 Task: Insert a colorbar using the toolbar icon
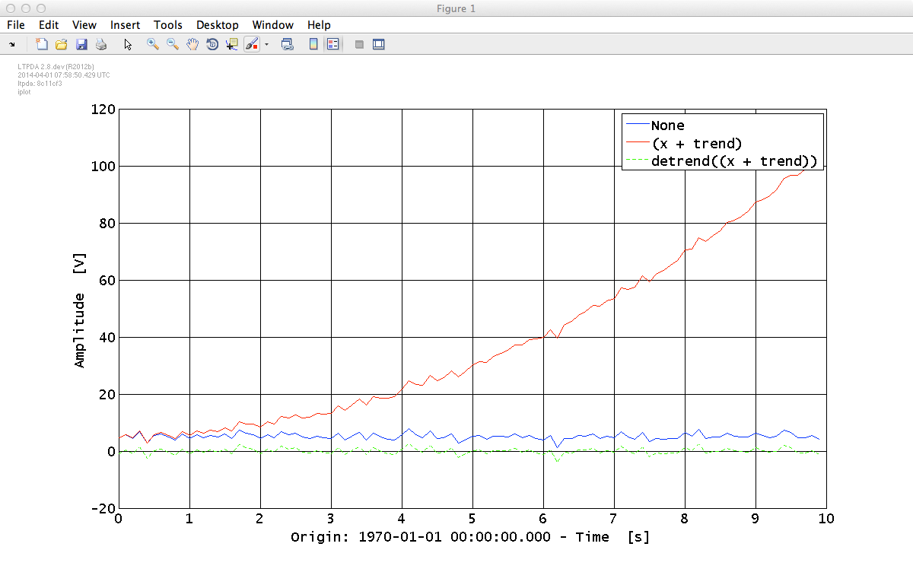click(313, 45)
